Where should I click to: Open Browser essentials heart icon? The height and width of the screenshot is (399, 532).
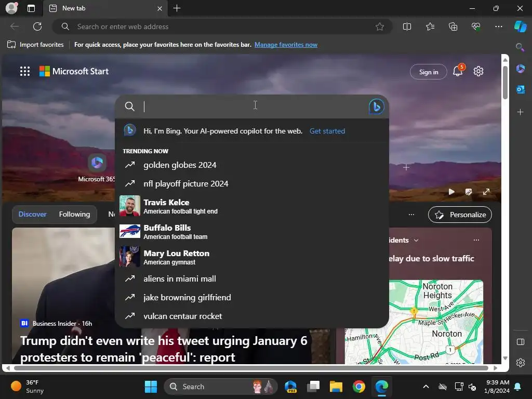pos(476,26)
